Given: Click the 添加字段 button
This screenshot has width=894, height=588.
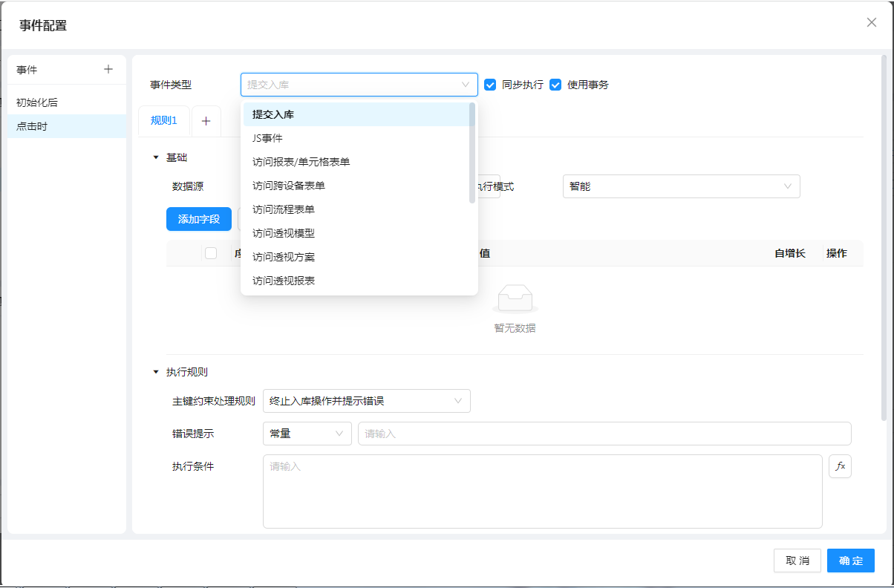Looking at the screenshot, I should point(199,219).
